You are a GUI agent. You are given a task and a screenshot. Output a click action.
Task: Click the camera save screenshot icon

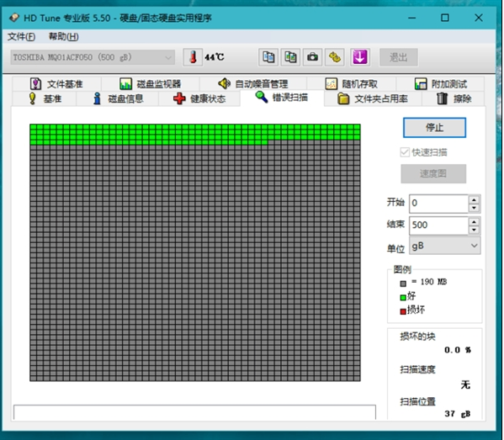[312, 57]
